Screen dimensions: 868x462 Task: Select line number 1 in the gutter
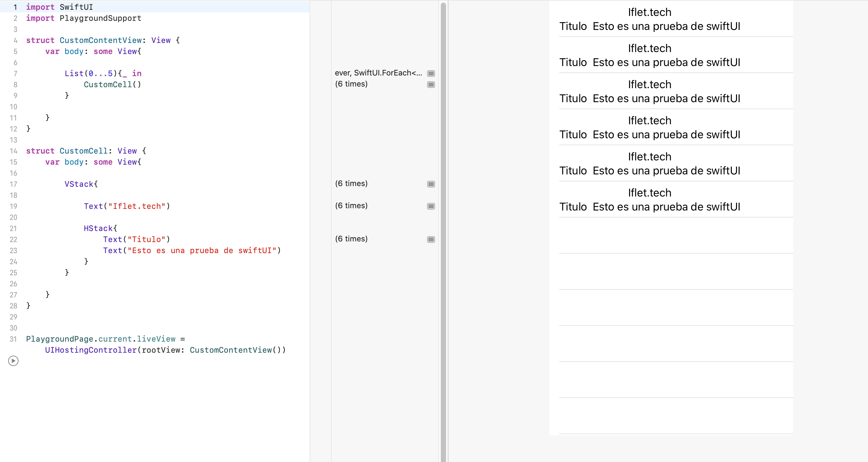click(x=15, y=7)
